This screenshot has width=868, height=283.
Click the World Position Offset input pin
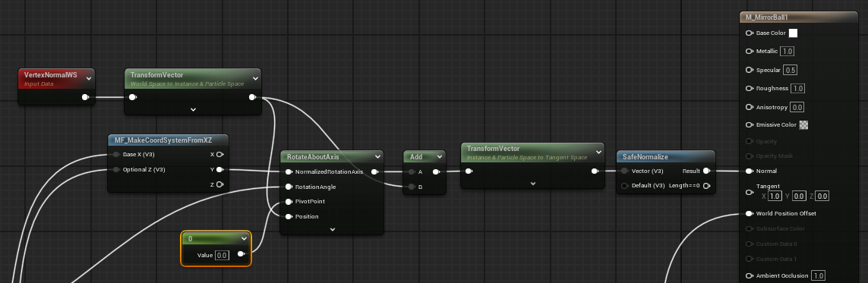[x=750, y=213]
